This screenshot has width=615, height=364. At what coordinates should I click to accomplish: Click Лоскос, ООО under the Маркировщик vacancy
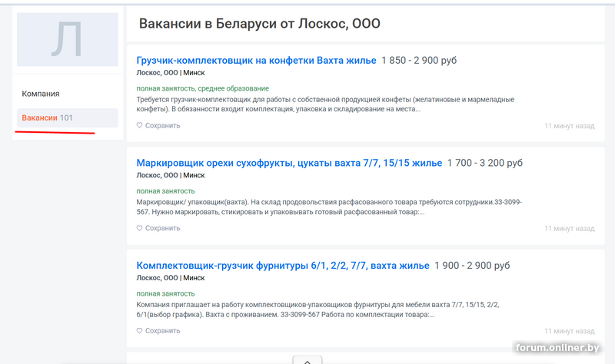tap(157, 175)
